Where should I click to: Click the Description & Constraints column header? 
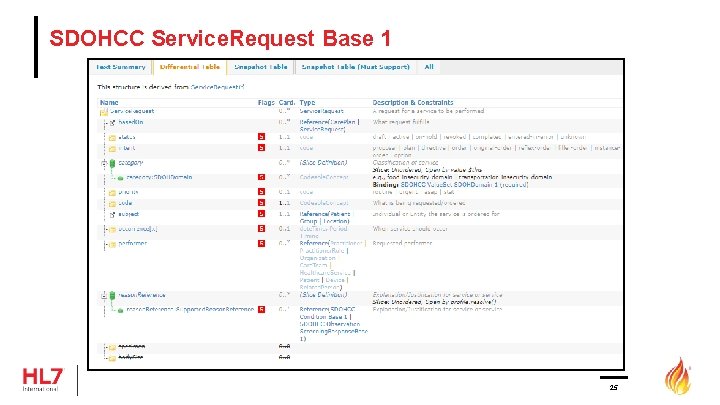click(413, 102)
